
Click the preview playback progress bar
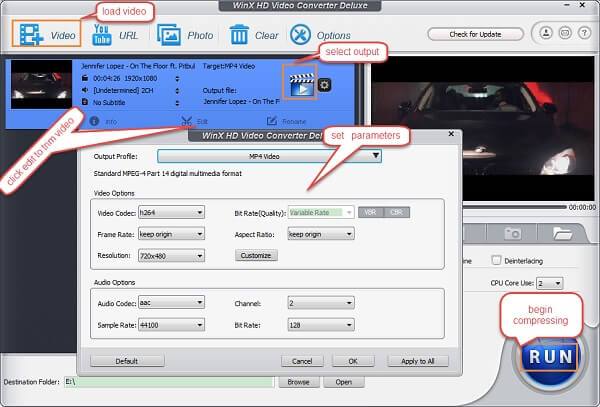pos(514,207)
